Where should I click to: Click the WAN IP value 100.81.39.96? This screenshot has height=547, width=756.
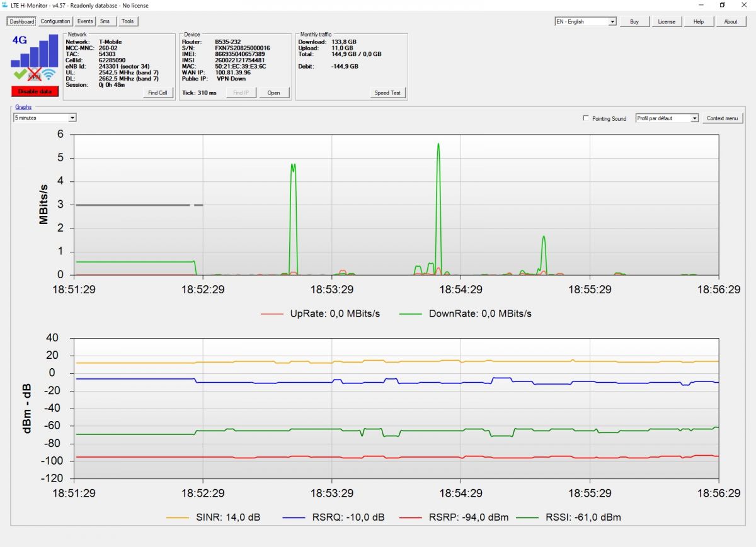pos(233,72)
